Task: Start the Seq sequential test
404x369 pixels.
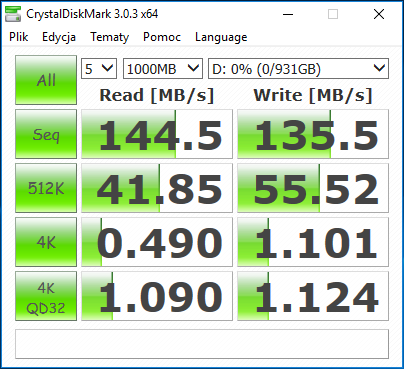Action: pos(46,134)
